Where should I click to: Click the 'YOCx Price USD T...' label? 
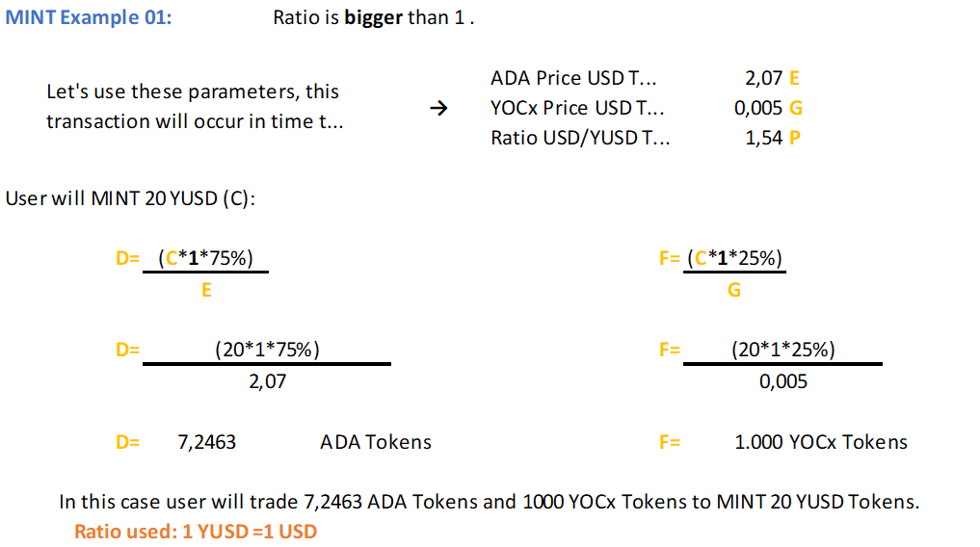coord(577,108)
